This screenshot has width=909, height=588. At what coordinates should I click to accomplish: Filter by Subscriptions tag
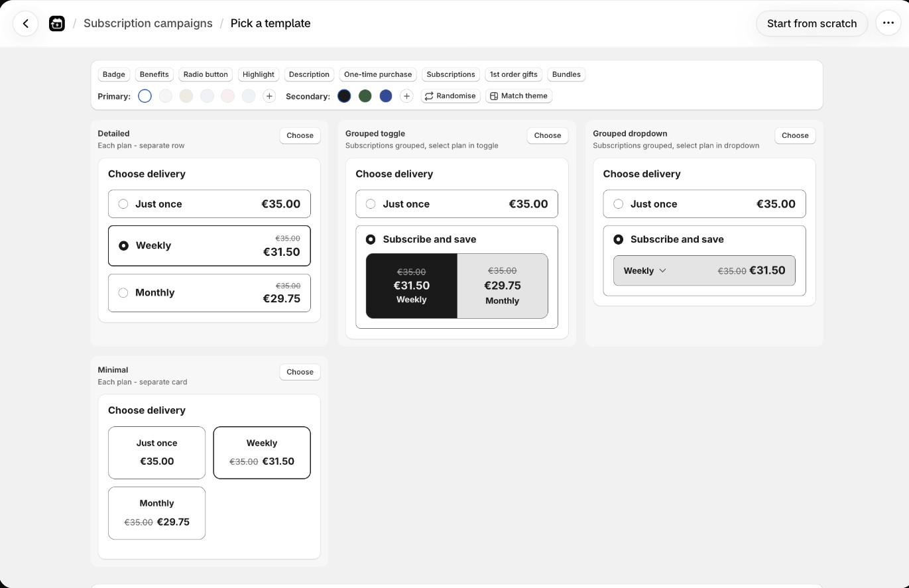[451, 74]
